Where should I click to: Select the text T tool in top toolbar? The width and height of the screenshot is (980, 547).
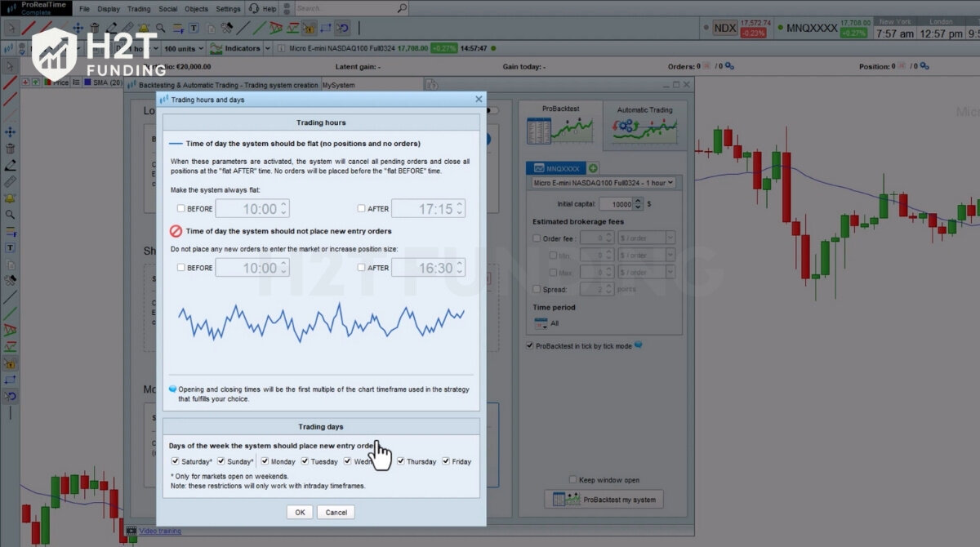pyautogui.click(x=193, y=28)
